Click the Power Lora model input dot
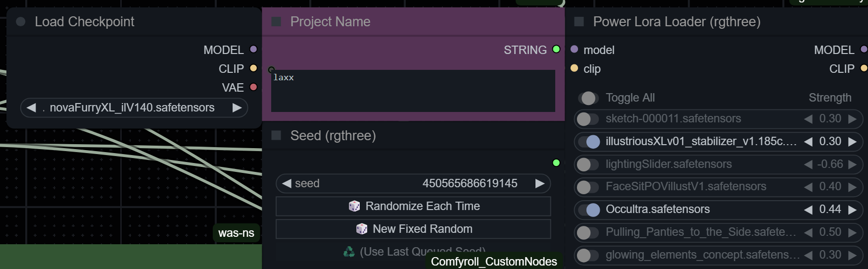Screen dimensions: 868x269 click(x=575, y=50)
